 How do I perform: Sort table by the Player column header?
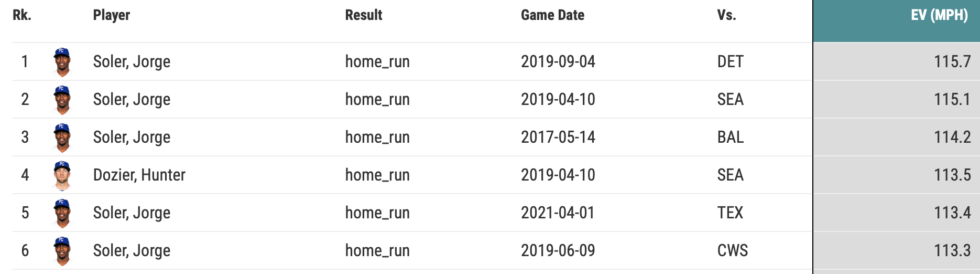click(111, 15)
